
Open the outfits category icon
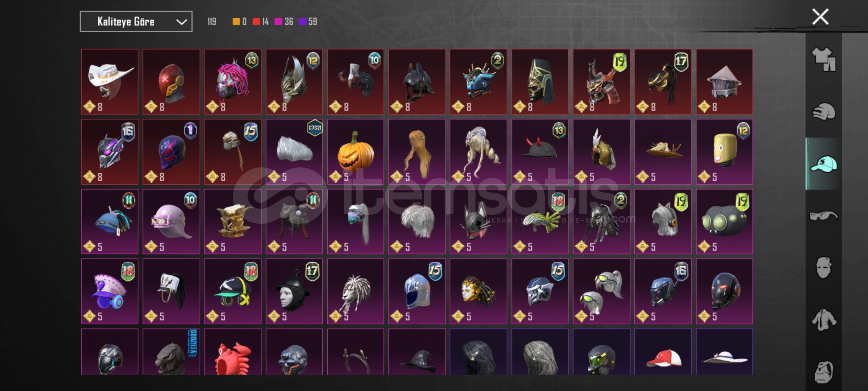coord(824,59)
